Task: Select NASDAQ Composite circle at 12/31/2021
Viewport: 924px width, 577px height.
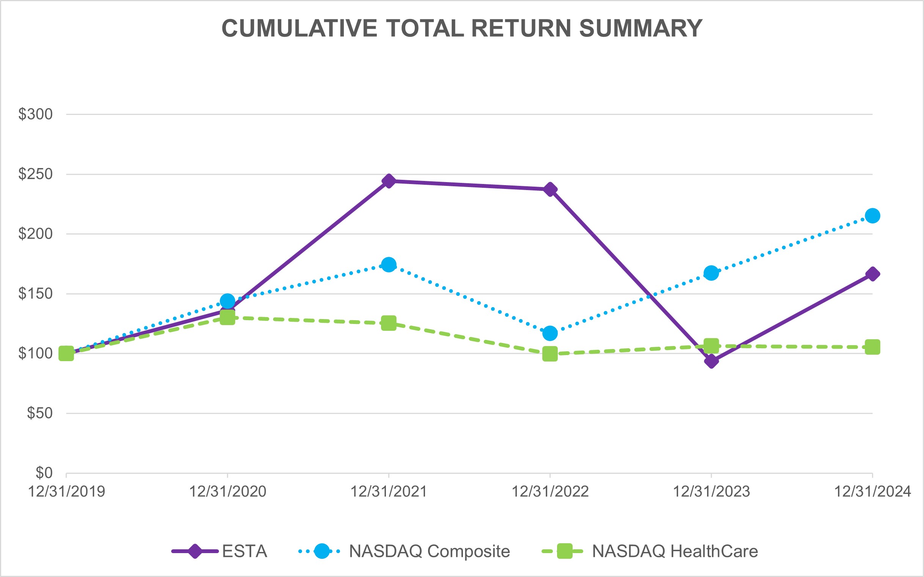Action: coord(389,264)
